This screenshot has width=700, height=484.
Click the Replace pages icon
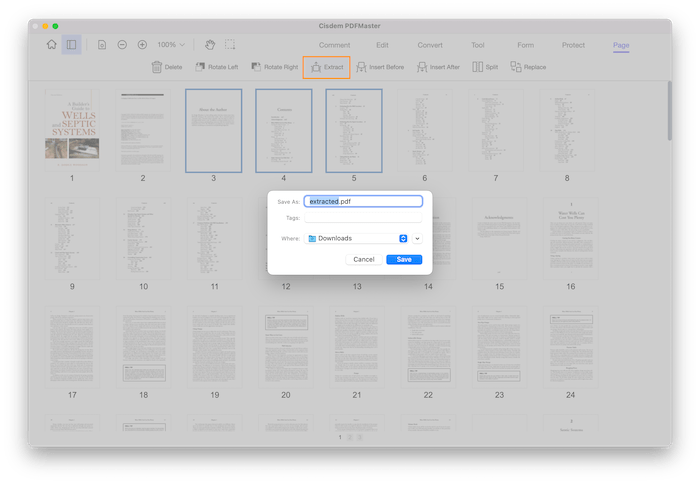516,67
